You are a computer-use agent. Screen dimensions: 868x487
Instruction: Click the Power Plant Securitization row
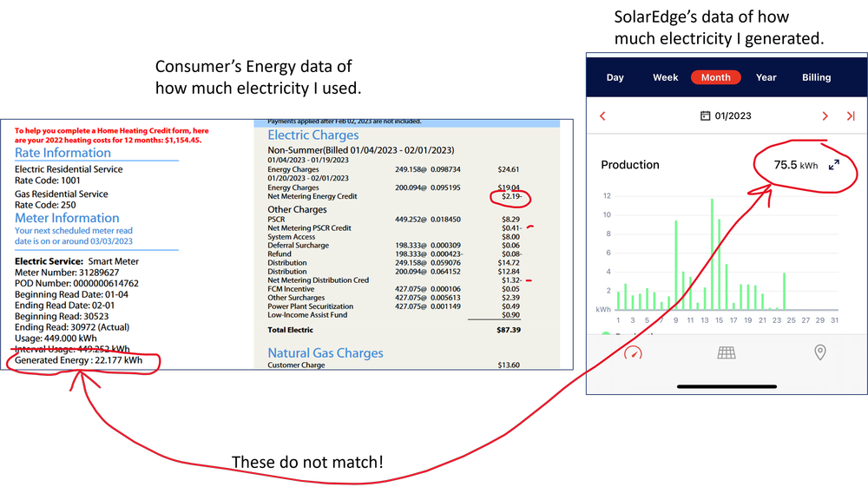(x=393, y=306)
